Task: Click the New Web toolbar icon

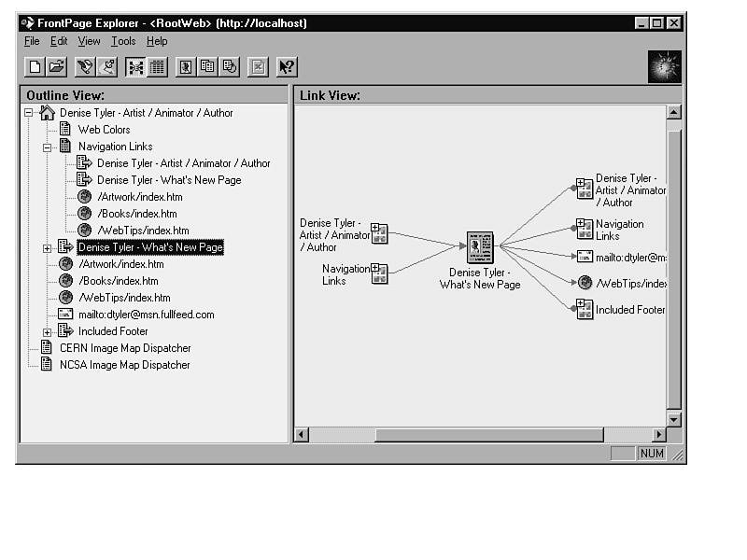Action: (x=35, y=66)
